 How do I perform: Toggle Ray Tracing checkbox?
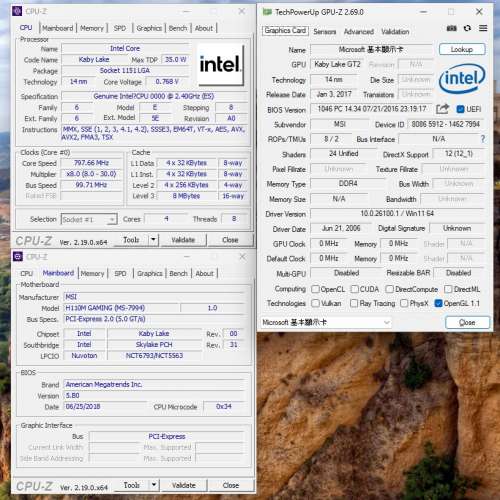coord(354,303)
